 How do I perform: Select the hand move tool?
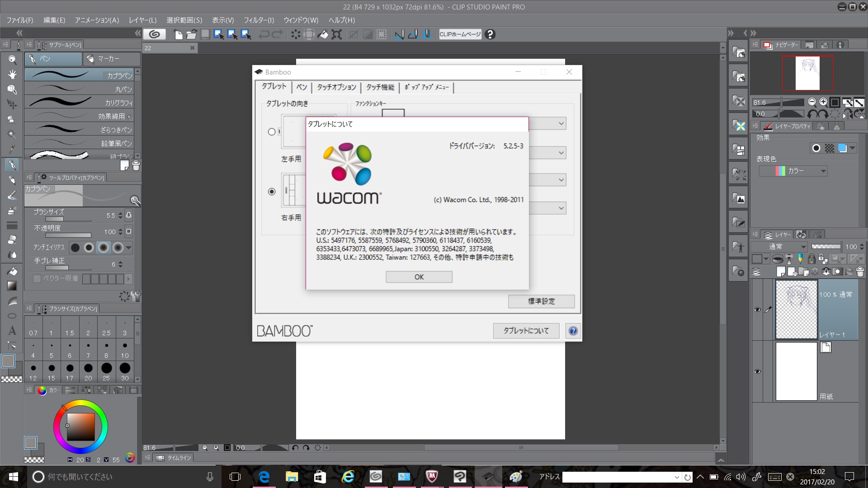click(x=12, y=74)
